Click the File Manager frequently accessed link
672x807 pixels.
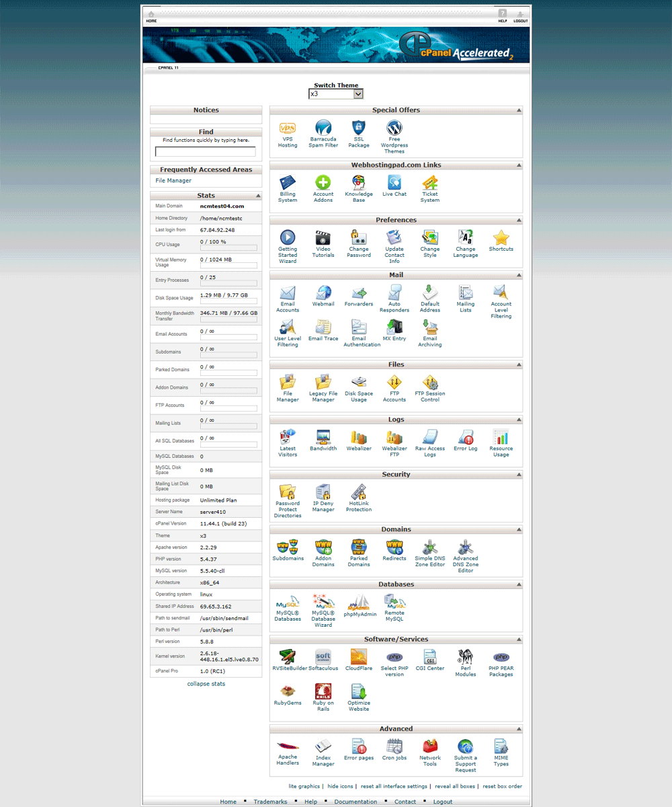tap(173, 180)
